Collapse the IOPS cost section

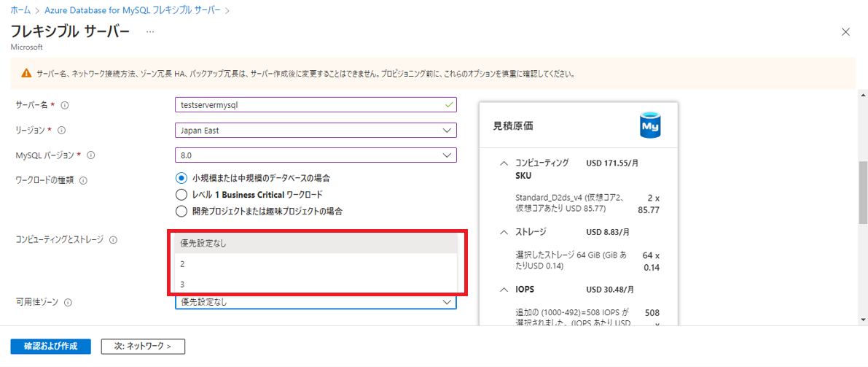click(504, 290)
